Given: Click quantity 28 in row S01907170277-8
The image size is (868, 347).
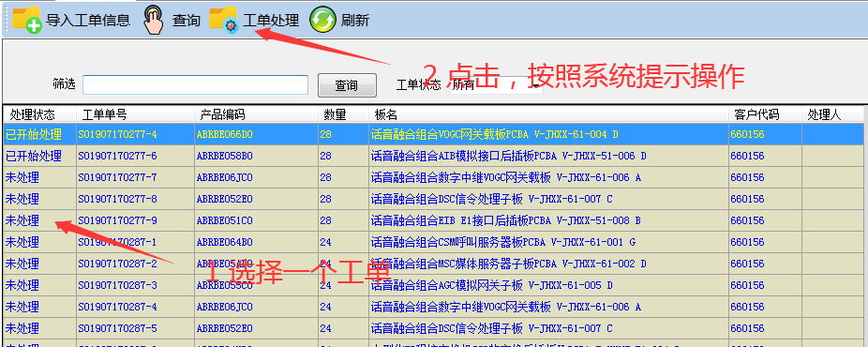Looking at the screenshot, I should [x=325, y=199].
